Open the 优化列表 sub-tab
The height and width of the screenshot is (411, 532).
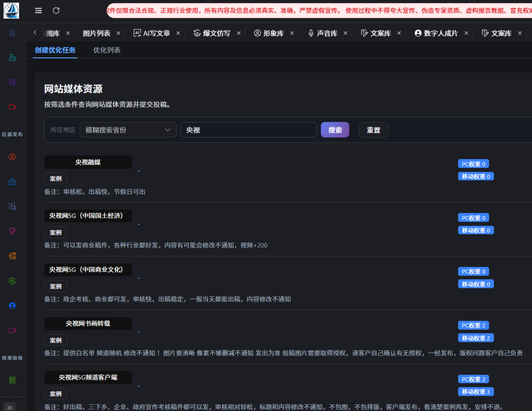coord(107,50)
